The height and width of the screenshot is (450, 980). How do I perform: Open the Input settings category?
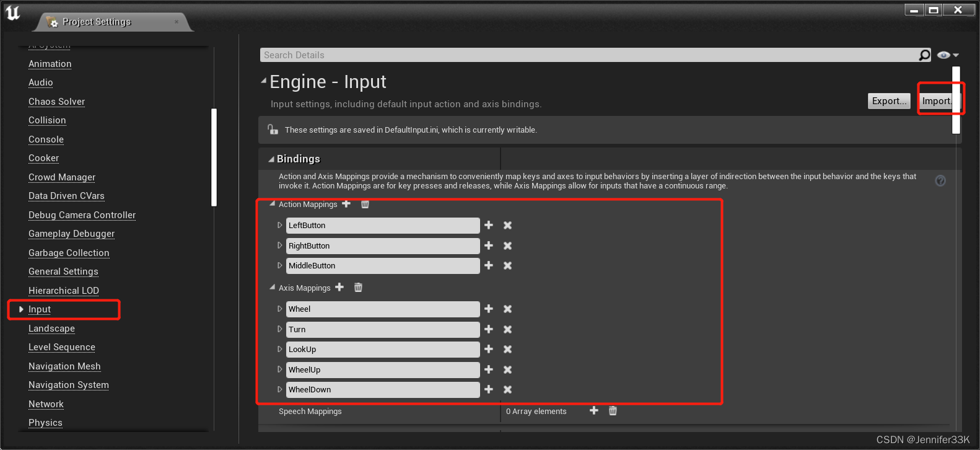(x=40, y=309)
